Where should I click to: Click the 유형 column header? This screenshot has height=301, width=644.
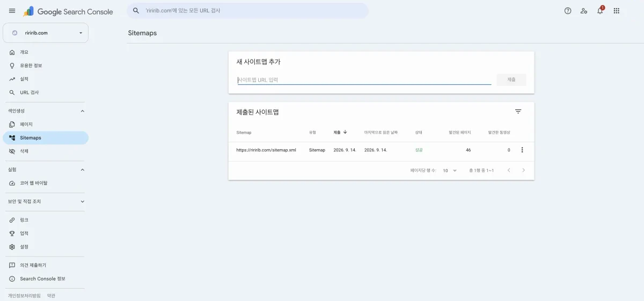(312, 133)
